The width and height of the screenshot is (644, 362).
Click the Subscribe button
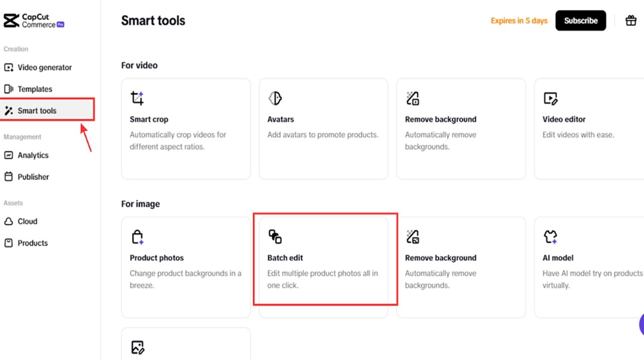pos(581,21)
